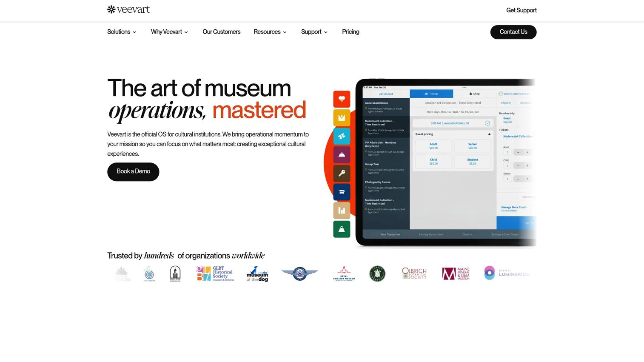Click the Veevart logo in the header
644x362 pixels.
[x=128, y=9]
